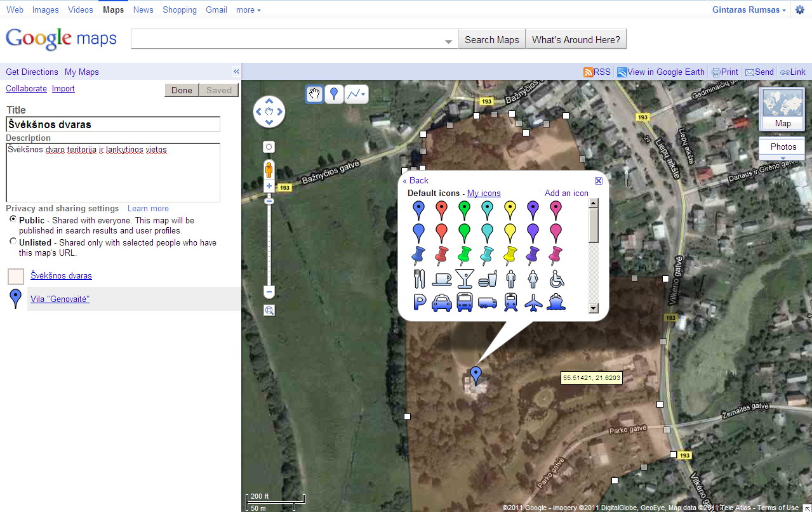This screenshot has width=812, height=512.
Task: Select the wheelchair accessibility icon
Action: (x=556, y=279)
